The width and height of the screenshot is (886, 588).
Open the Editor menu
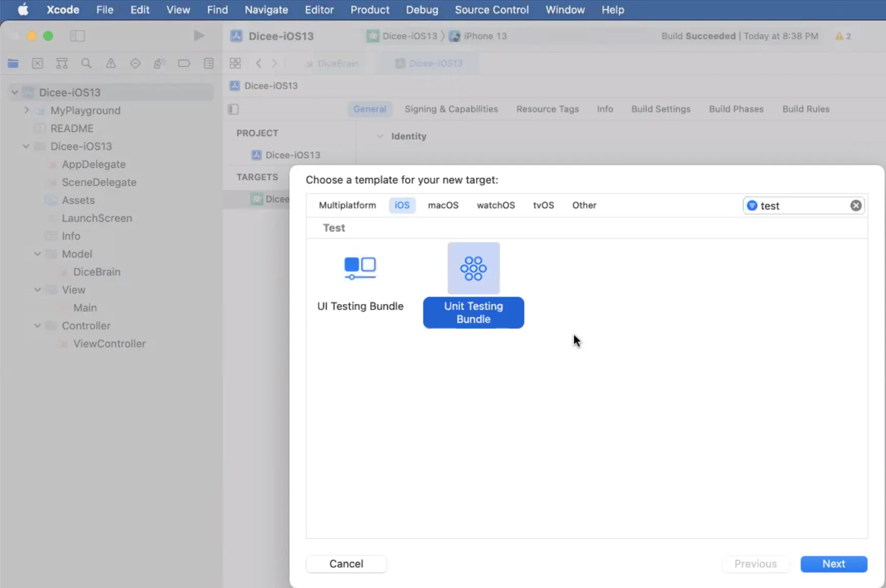click(x=319, y=10)
